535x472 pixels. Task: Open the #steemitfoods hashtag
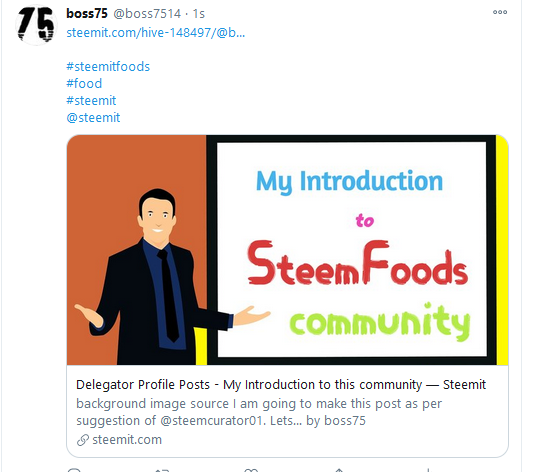(x=108, y=67)
